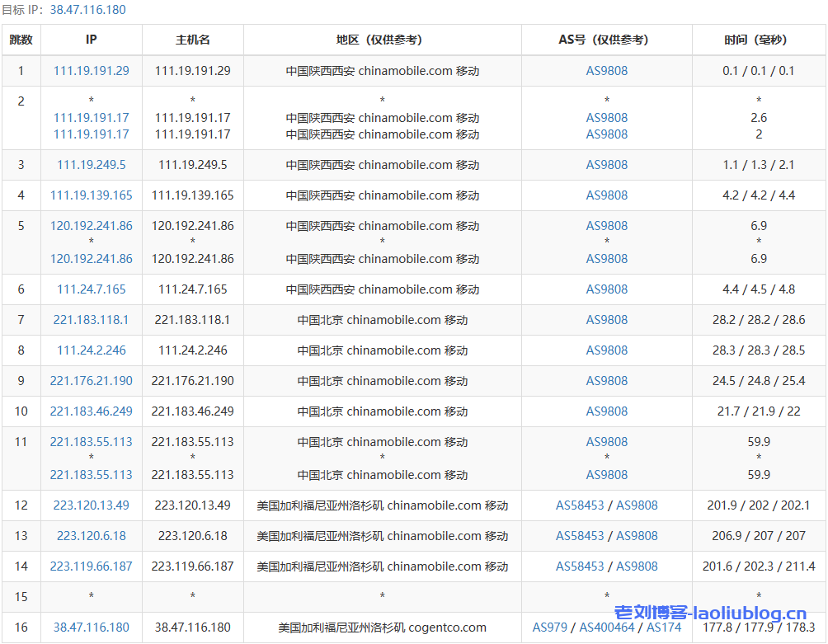The width and height of the screenshot is (828, 644).
Task: Open the AS979 link in hop 16
Action: coord(550,628)
